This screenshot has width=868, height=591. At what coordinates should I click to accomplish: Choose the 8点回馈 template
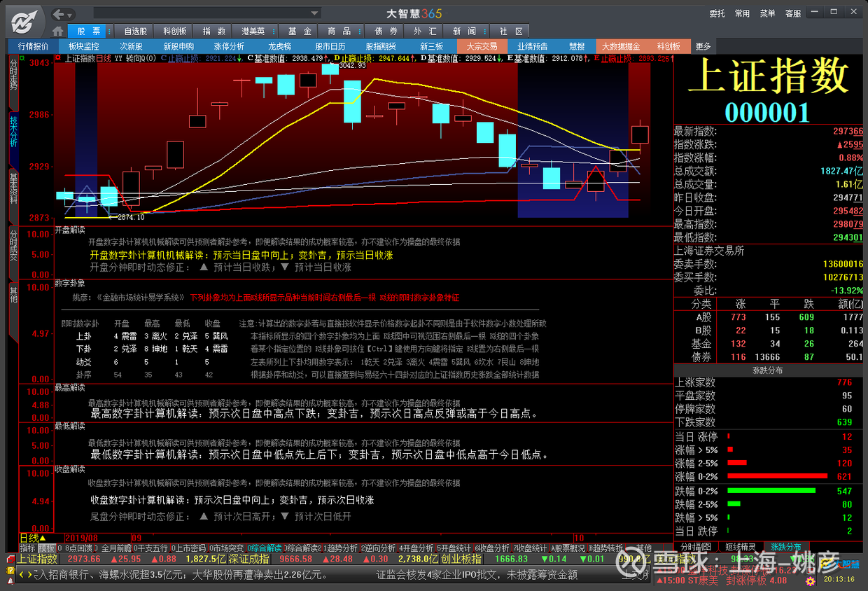(76, 548)
